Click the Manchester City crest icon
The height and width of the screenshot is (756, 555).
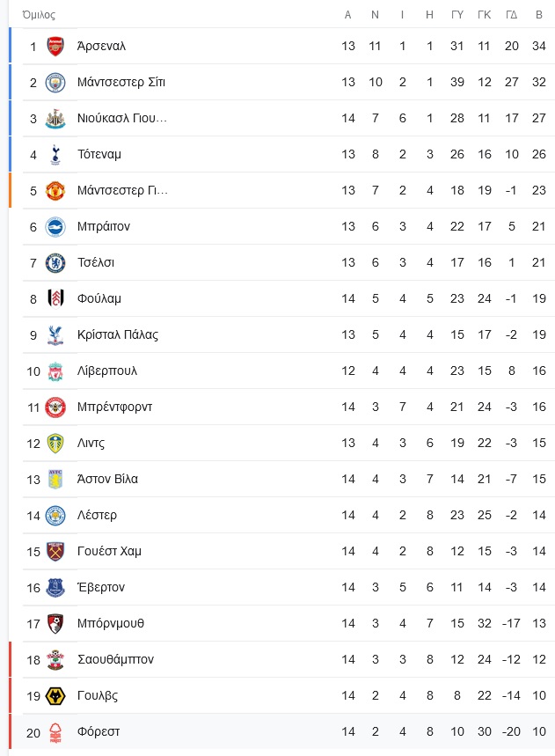click(x=55, y=83)
